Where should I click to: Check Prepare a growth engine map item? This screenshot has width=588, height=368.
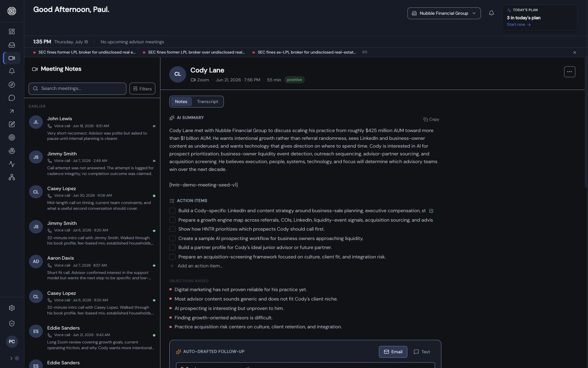(x=172, y=220)
